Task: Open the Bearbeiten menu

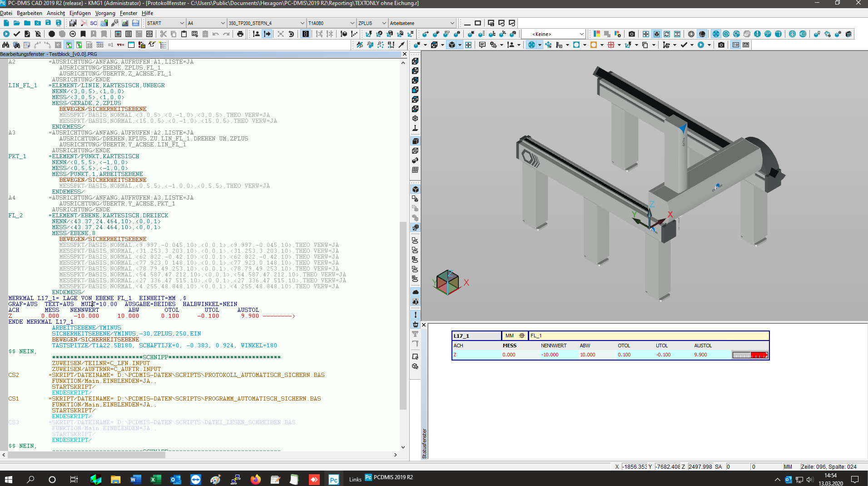Action: click(x=29, y=13)
